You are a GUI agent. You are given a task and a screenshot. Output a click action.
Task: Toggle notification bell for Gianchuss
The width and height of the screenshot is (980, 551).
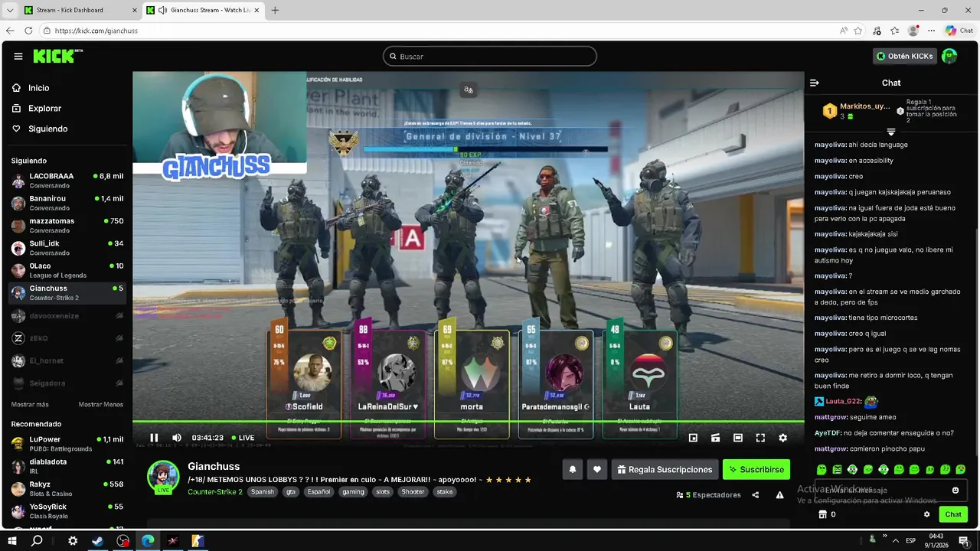(x=572, y=469)
